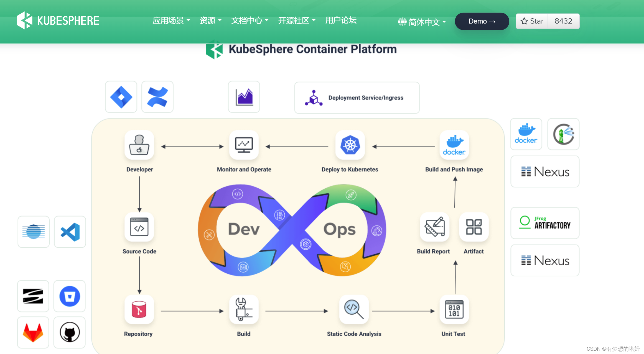The height and width of the screenshot is (354, 644).
Task: Open the 应用场景 dropdown menu
Action: pos(171,20)
